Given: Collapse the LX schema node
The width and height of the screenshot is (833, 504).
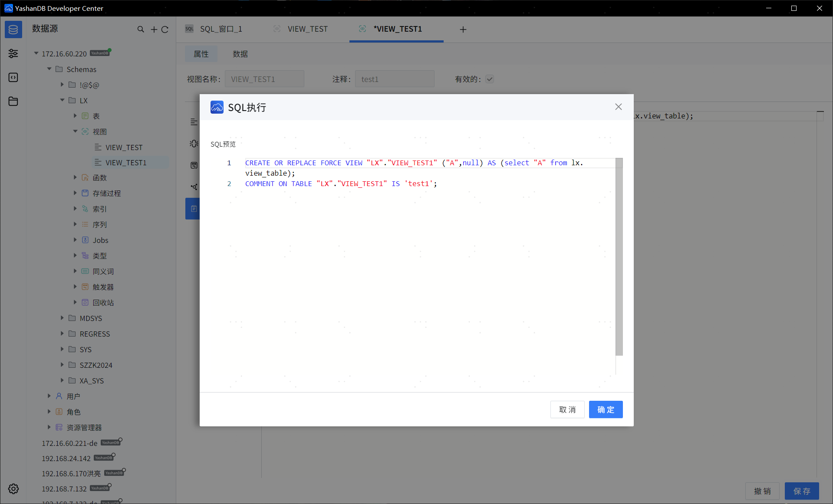Looking at the screenshot, I should (x=62, y=100).
